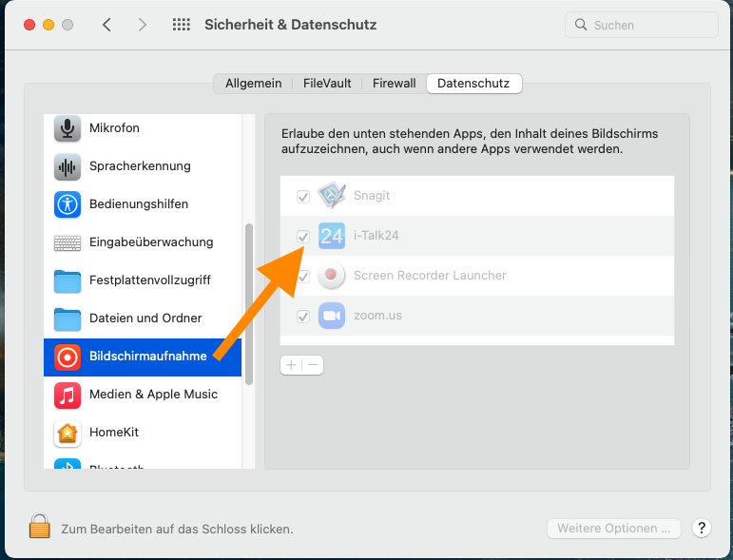Click the Screen Recorder Launcher icon

tap(331, 276)
